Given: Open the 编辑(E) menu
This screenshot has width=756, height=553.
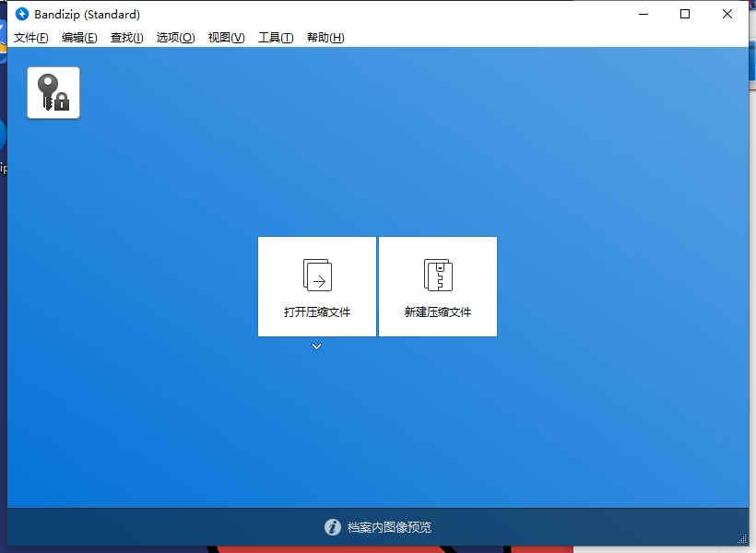Looking at the screenshot, I should pyautogui.click(x=79, y=38).
